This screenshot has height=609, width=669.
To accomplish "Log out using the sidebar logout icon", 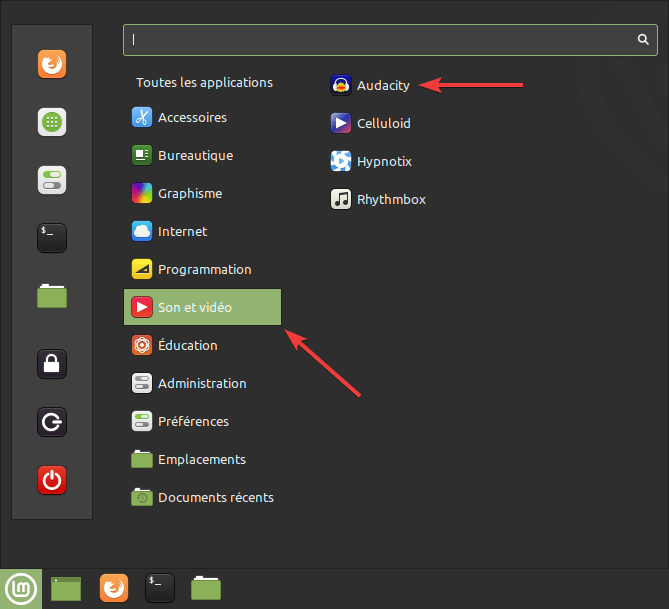I will (52, 422).
